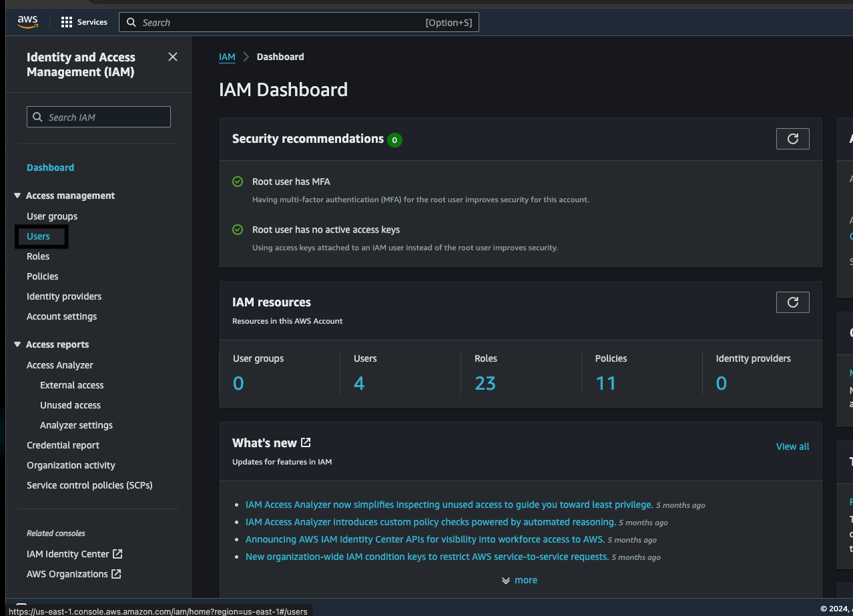This screenshot has width=853, height=616.
Task: Open User groups in sidebar
Action: 52,216
